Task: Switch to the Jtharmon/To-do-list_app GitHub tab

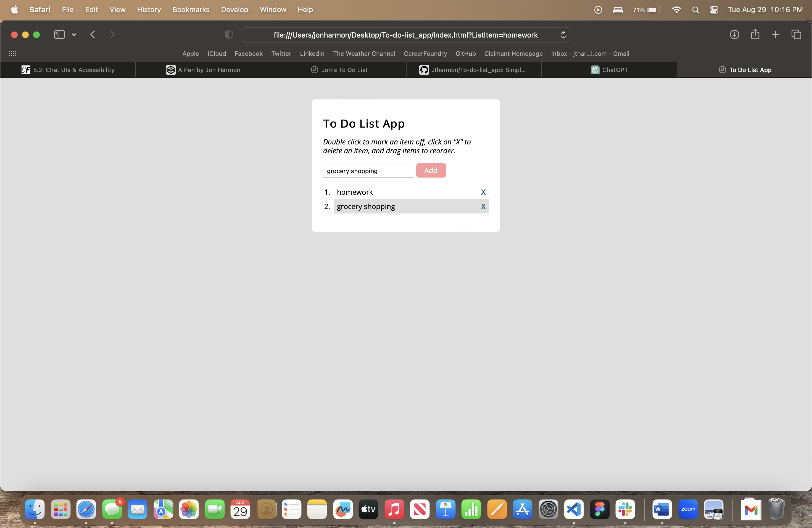Action: [x=474, y=70]
